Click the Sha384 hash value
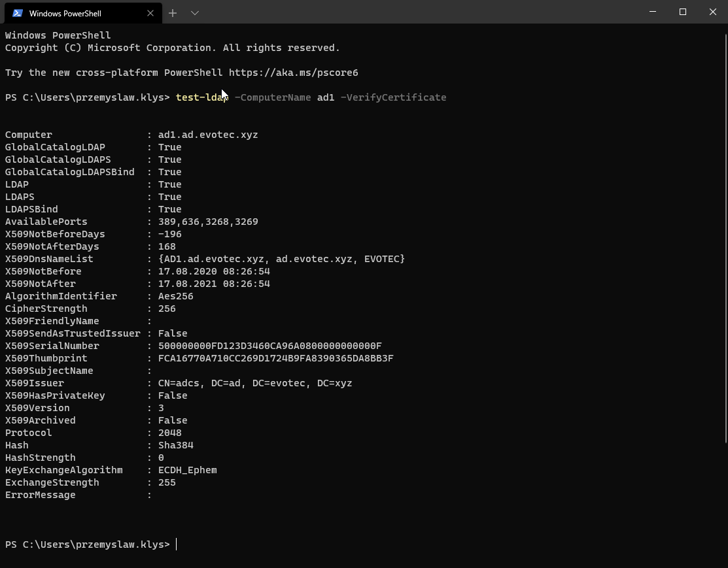728x568 pixels. pos(176,445)
